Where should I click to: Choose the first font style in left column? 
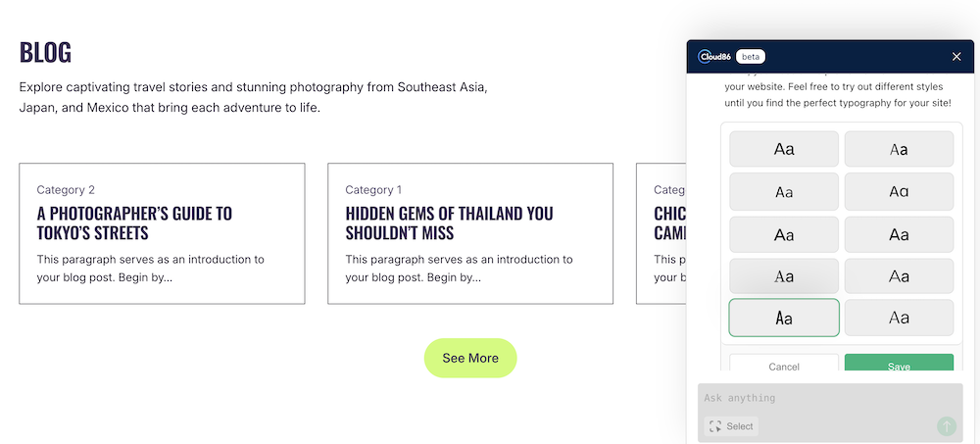pyautogui.click(x=784, y=149)
